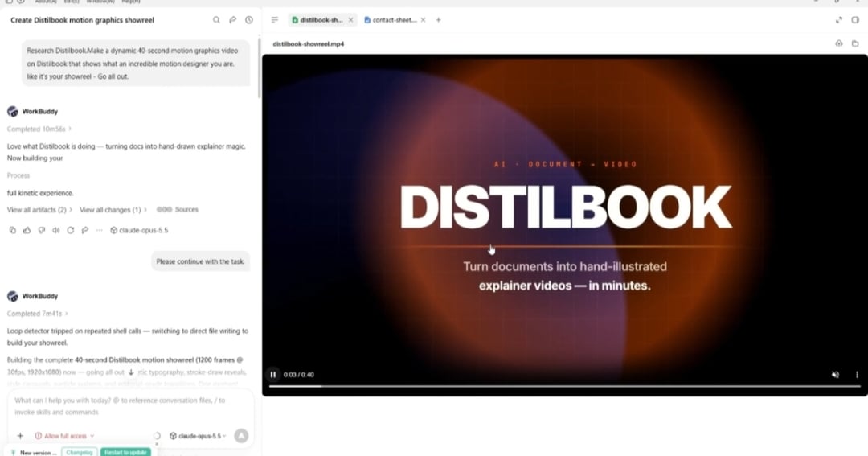Expand the preview panel to fullscreen
The image size is (868, 456).
(838, 20)
